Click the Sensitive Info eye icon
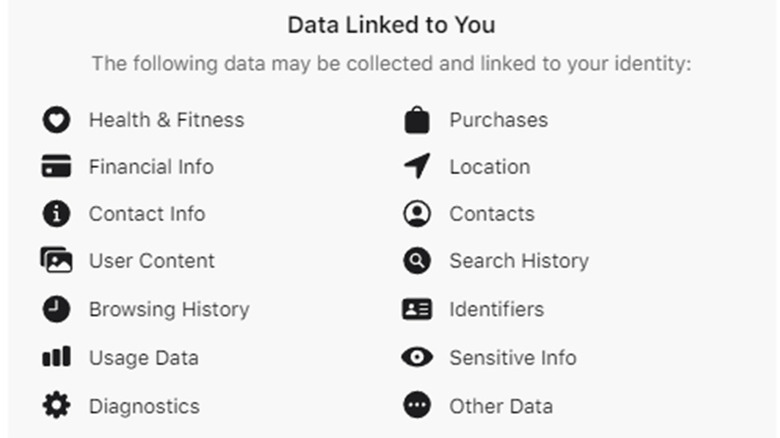Screen dimensions: 780x438 tap(417, 357)
